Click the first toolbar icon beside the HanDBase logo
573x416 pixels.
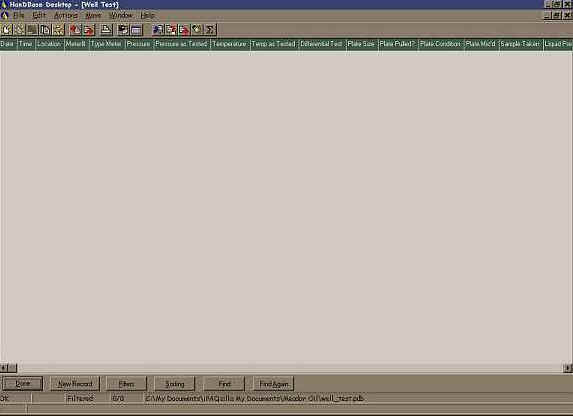coord(7,30)
